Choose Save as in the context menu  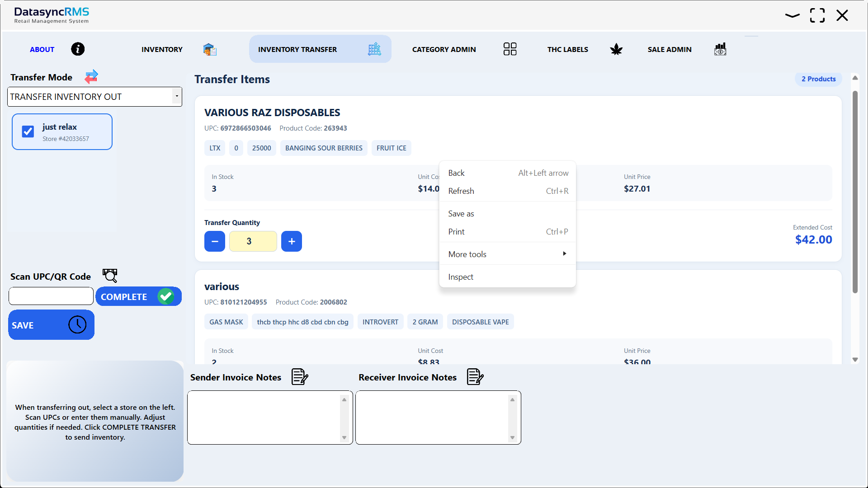[x=508, y=214]
